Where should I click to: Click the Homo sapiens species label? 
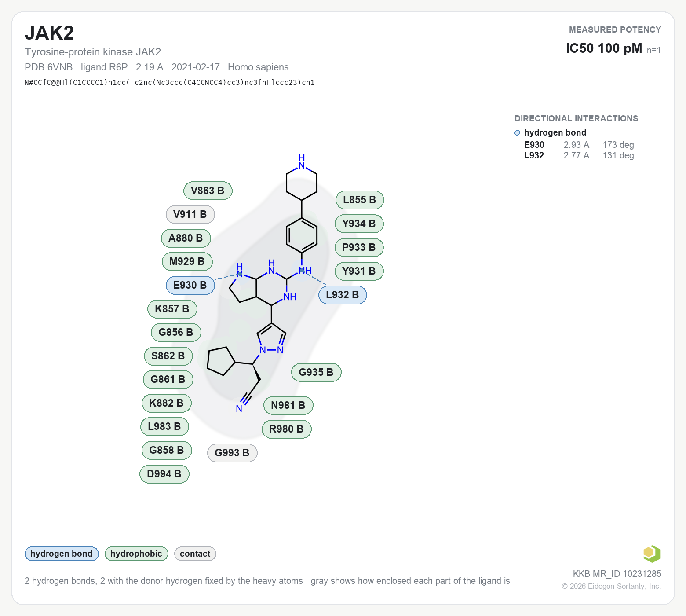258,67
